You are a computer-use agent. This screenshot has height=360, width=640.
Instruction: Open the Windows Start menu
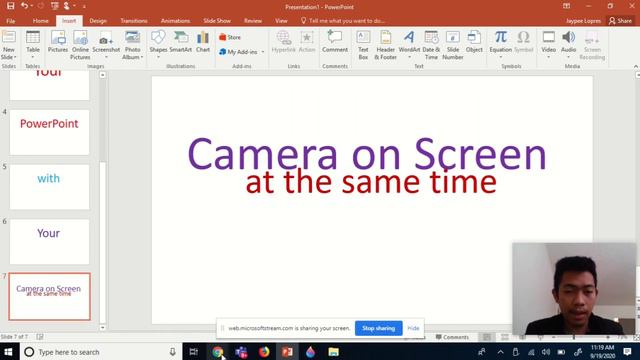[x=9, y=352]
